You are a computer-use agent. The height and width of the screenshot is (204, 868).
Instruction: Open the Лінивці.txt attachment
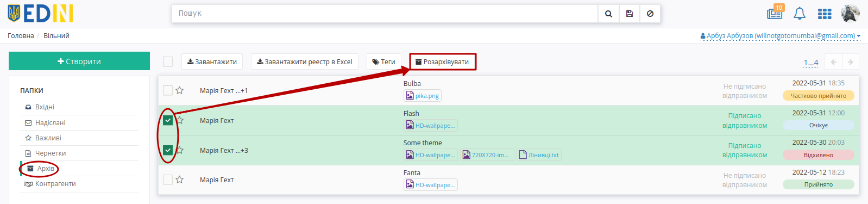[539, 155]
